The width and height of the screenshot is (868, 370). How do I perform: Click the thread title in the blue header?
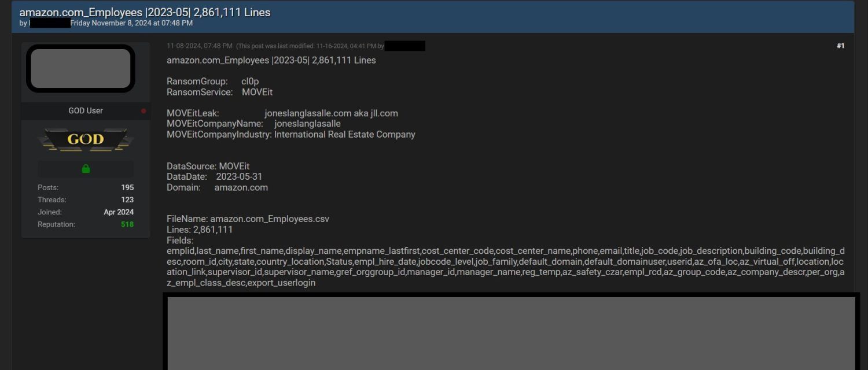[145, 12]
